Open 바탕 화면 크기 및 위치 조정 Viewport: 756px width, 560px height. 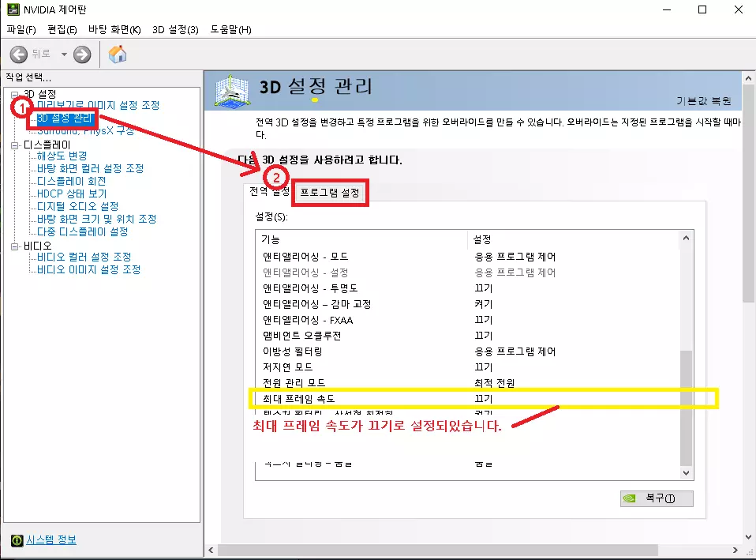(x=96, y=219)
